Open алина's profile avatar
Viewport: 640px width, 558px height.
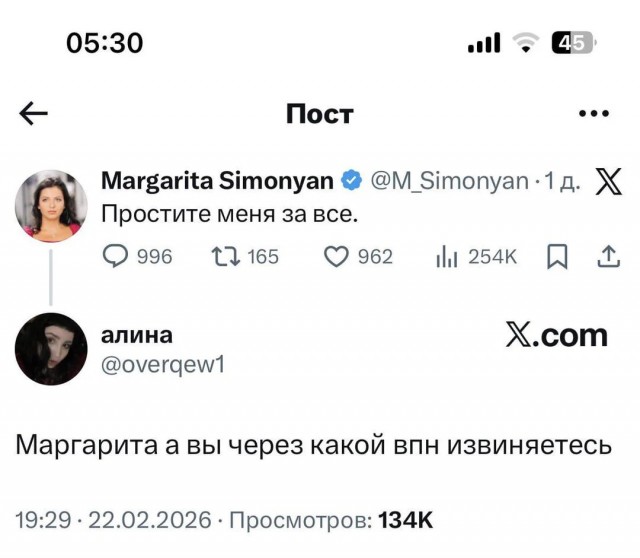[x=51, y=350]
